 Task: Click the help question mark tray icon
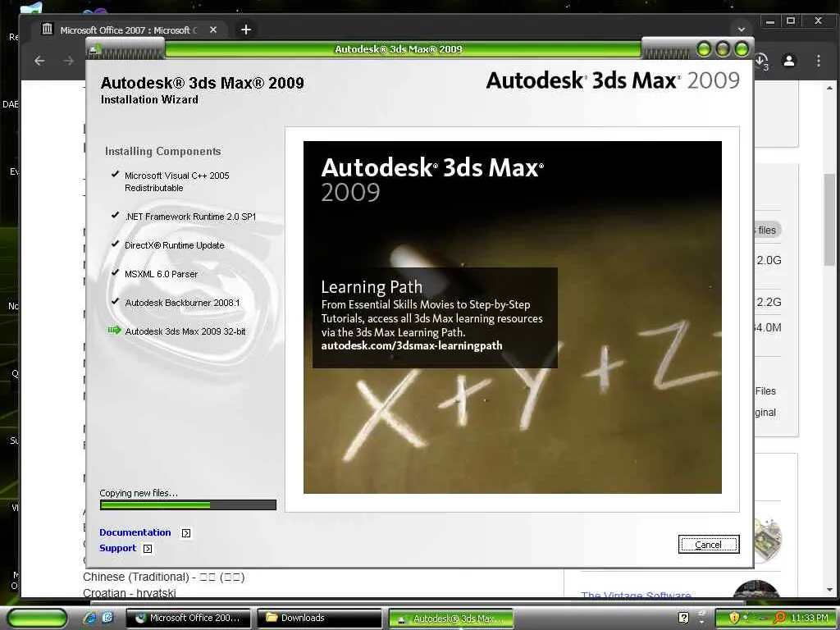[x=683, y=618]
